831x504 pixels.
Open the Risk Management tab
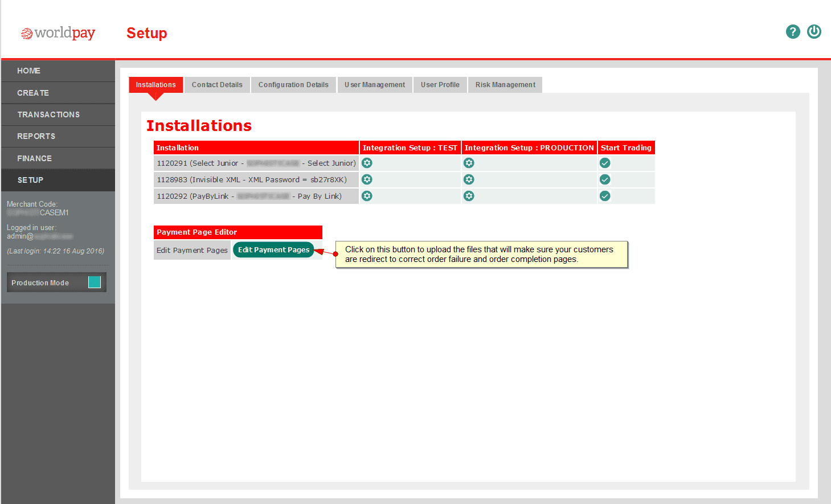pyautogui.click(x=505, y=85)
